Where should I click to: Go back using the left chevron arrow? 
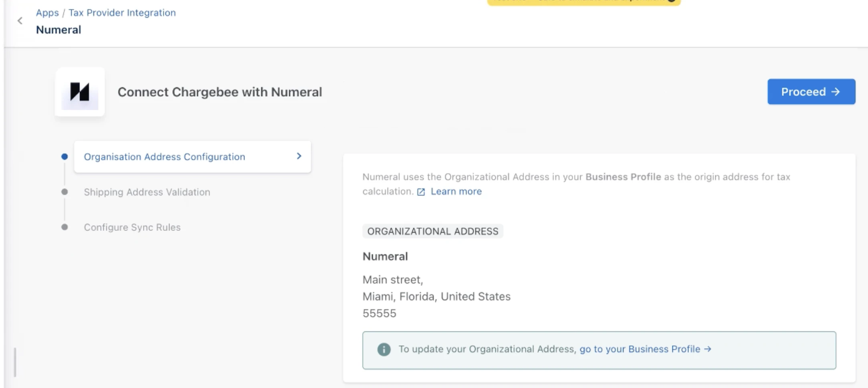click(x=20, y=21)
